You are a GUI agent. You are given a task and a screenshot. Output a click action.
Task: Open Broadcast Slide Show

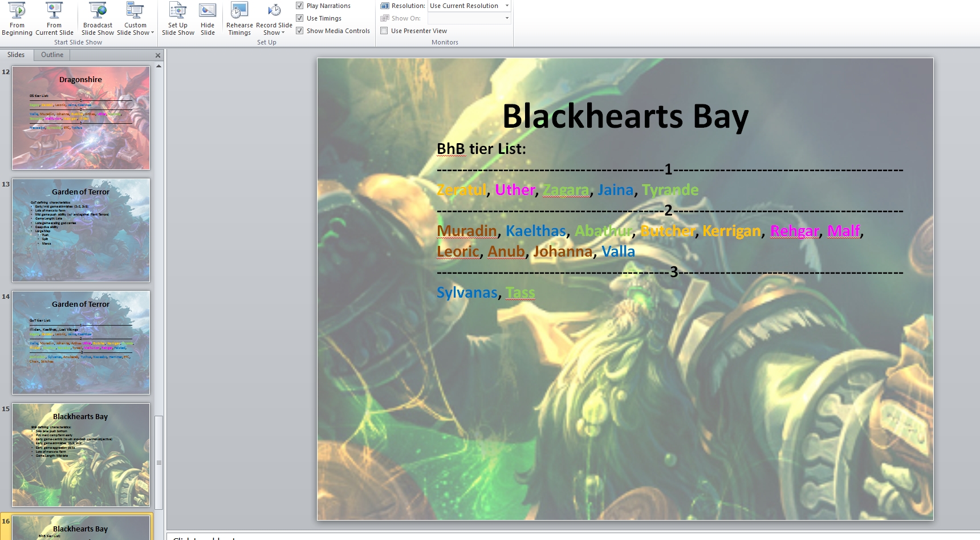click(x=98, y=19)
